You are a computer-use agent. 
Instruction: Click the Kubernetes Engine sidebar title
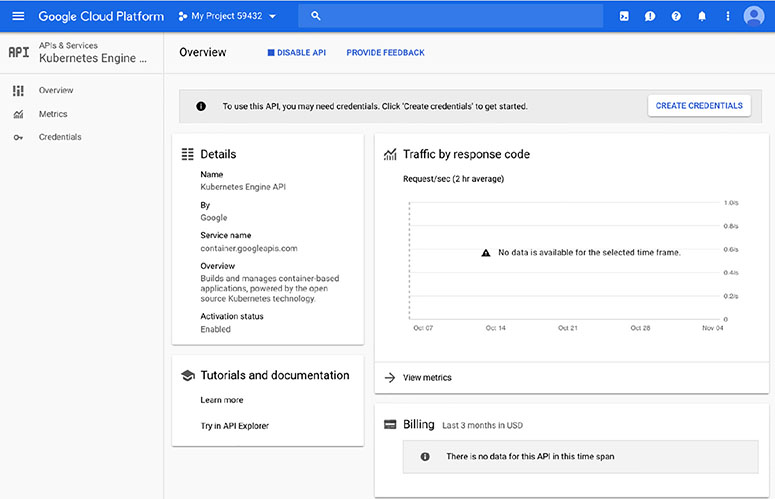coord(92,58)
